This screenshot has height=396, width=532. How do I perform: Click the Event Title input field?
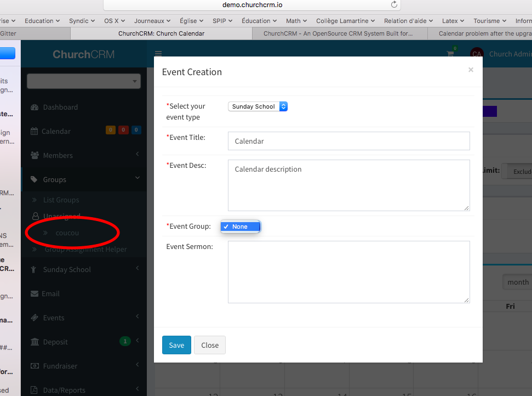click(x=349, y=141)
